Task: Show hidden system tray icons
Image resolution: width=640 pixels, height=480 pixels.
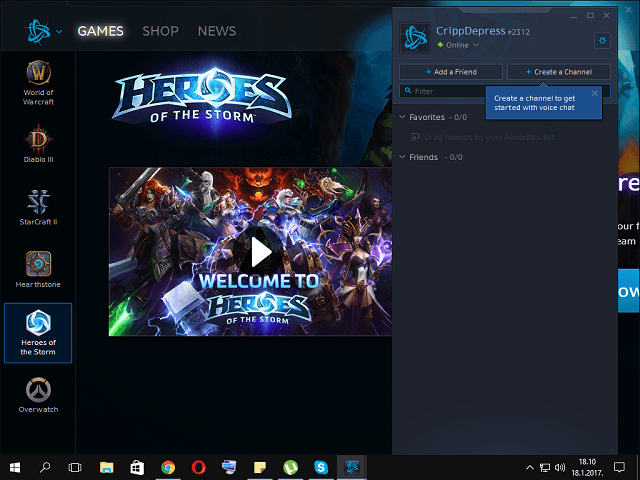Action: coord(529,467)
